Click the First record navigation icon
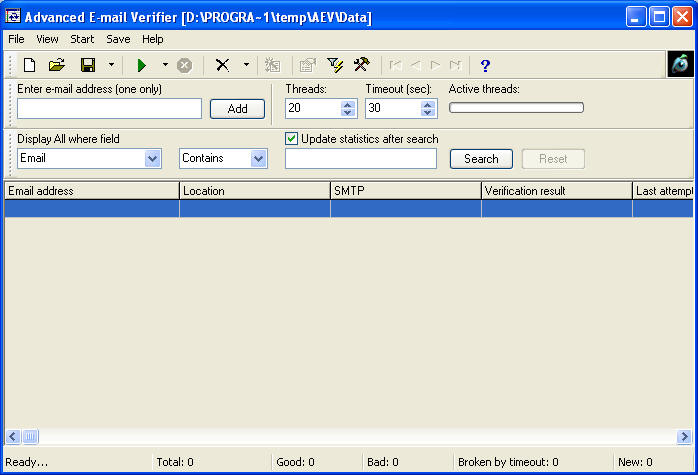The image size is (698, 475). pos(395,65)
